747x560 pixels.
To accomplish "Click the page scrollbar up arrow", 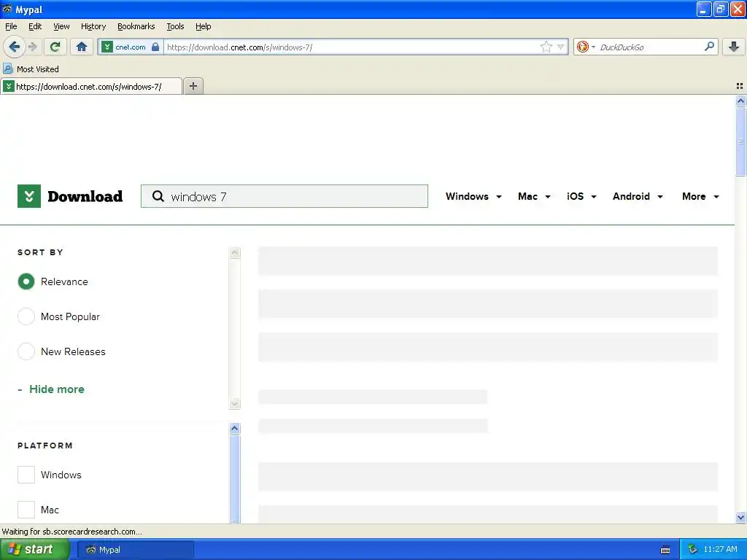I will click(x=740, y=101).
